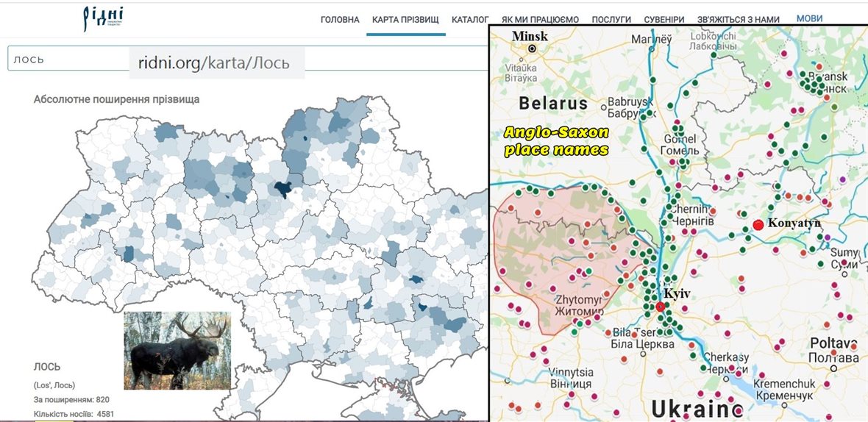Open the ЯК МИ ПРАЦЮЄМО page
This screenshot has height=422, width=868.
[x=540, y=20]
